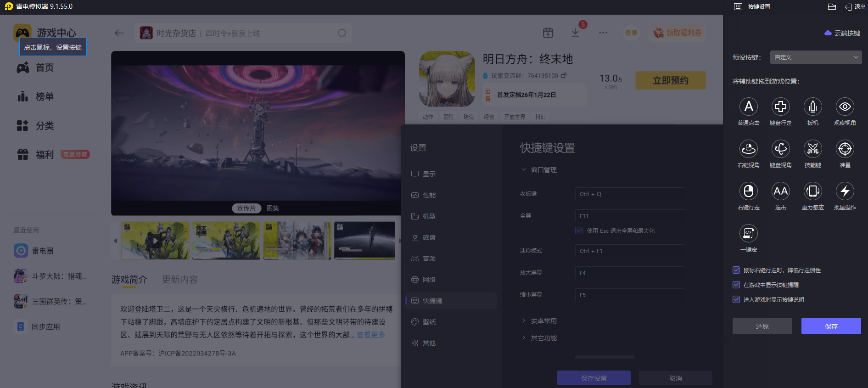This screenshot has height=388, width=868.
Task: Switch to the 更新内容 tab
Action: tap(180, 280)
